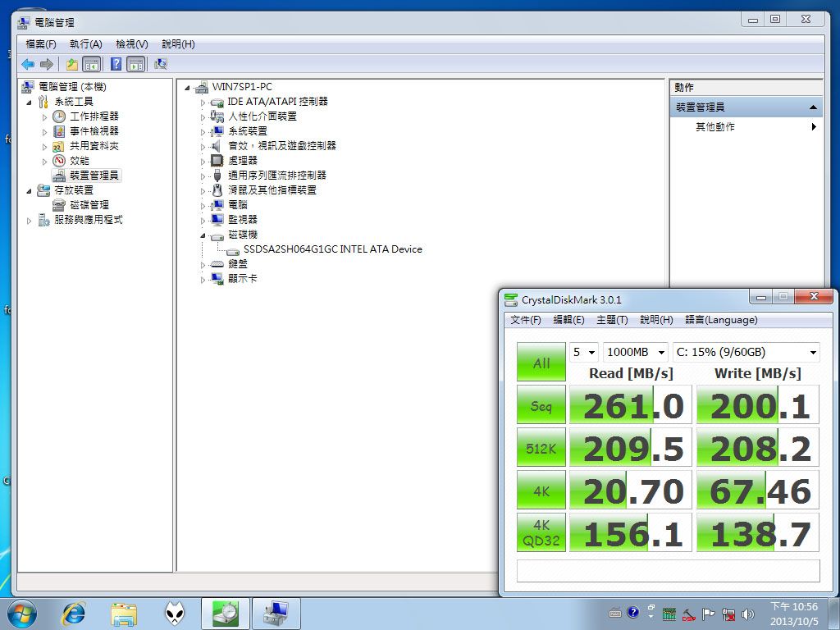Open the test count dropdown showing 5
This screenshot has height=630, width=840.
pyautogui.click(x=584, y=352)
